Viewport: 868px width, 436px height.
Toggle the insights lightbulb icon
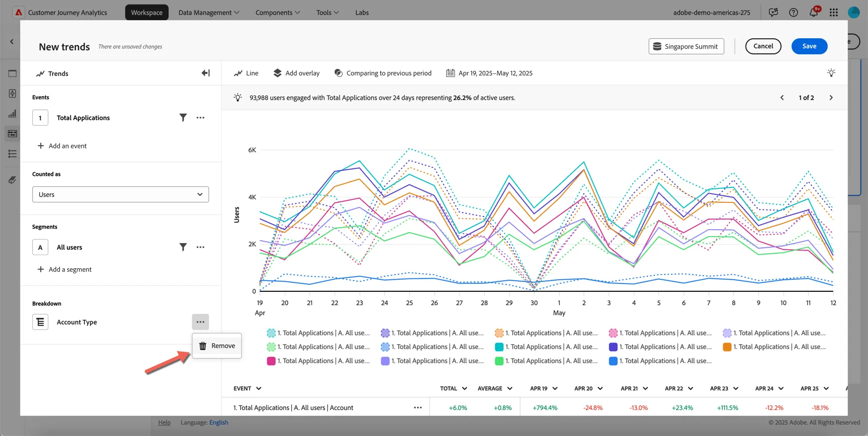tap(831, 73)
